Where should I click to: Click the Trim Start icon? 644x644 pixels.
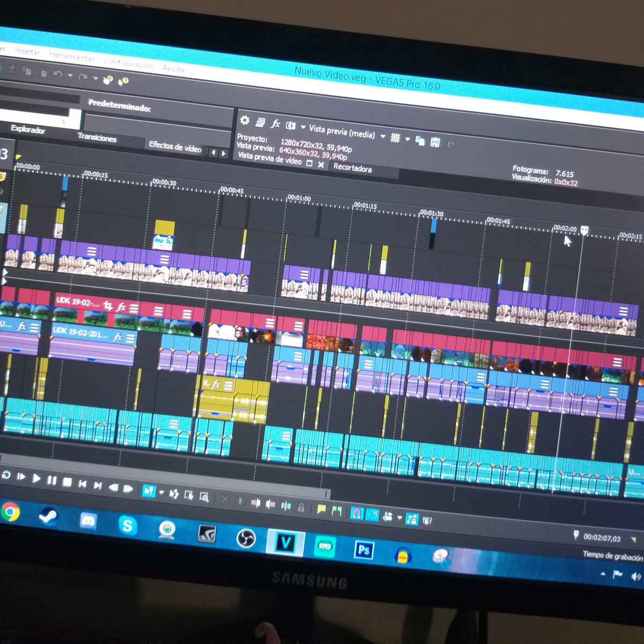[x=255, y=502]
